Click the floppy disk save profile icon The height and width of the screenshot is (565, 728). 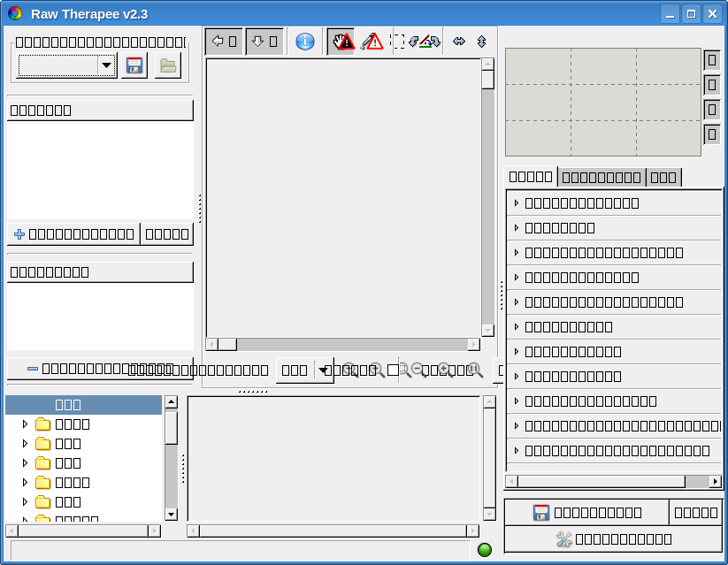pos(134,65)
